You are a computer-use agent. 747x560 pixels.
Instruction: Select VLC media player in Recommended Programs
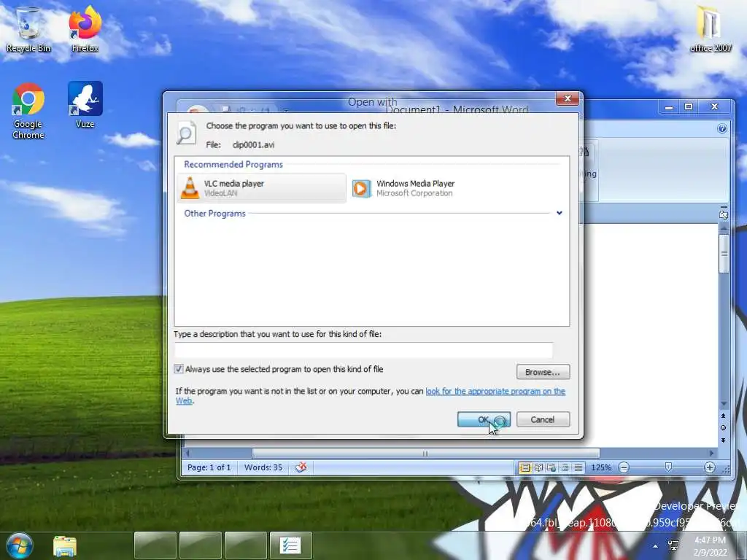click(x=262, y=188)
